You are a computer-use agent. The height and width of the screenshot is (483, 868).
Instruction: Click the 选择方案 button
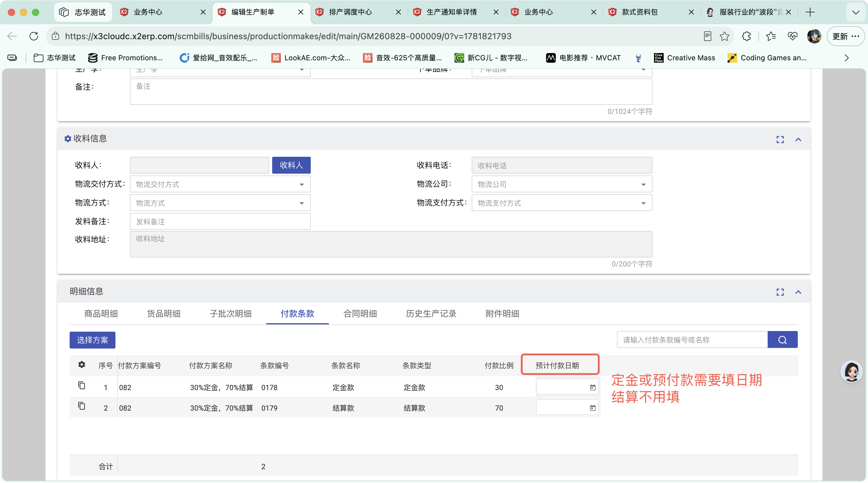point(92,340)
